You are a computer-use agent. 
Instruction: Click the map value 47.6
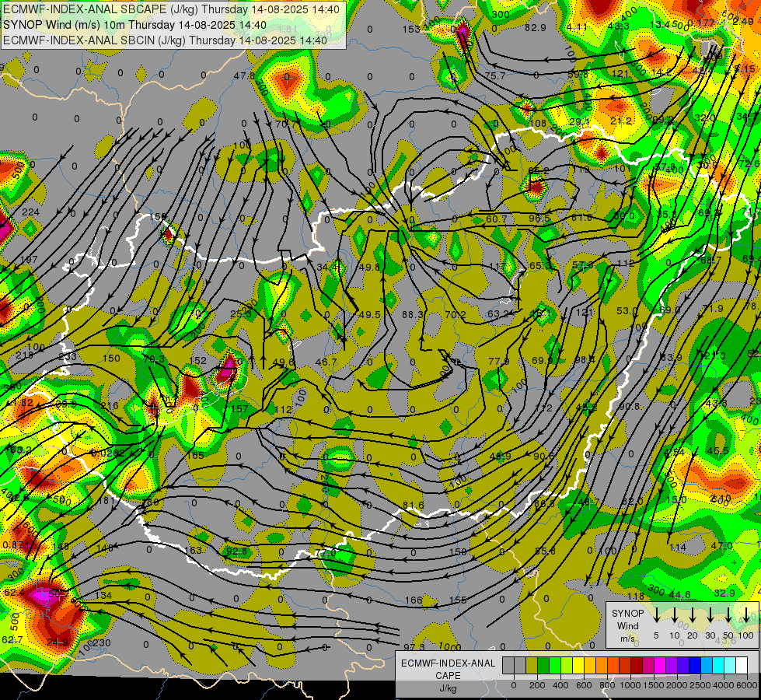pos(244,75)
